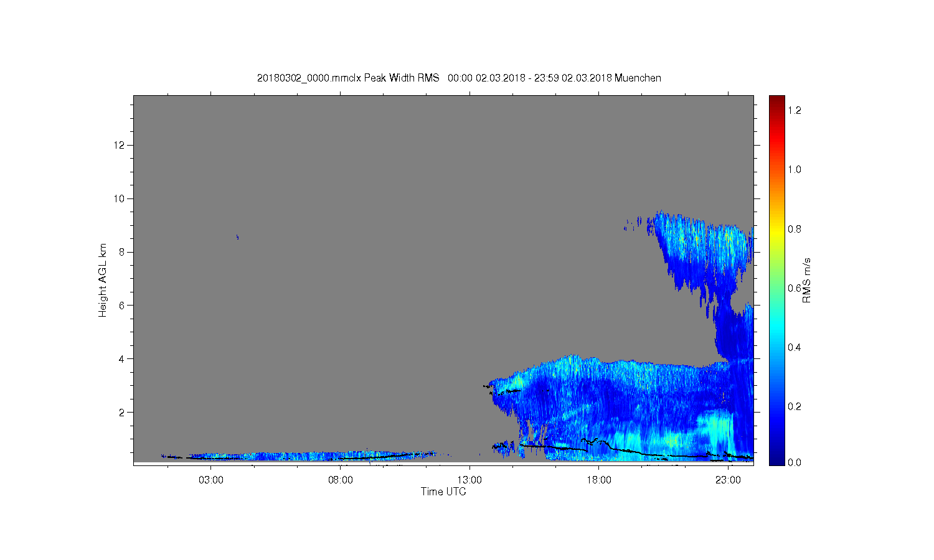The width and height of the screenshot is (934, 560).
Task: Click the 18:00 time tick label
Action: click(x=599, y=480)
